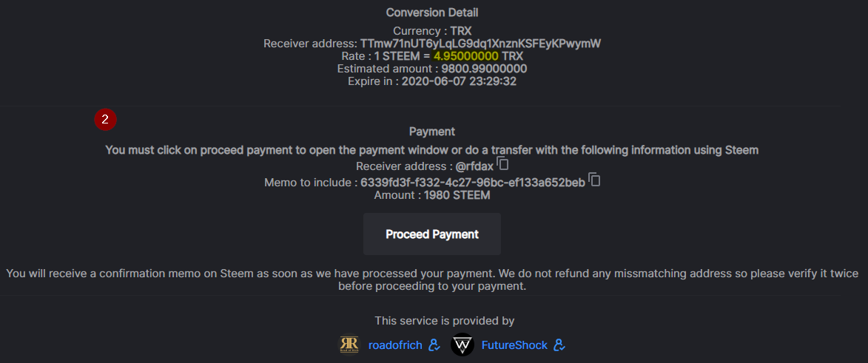Click the red step 2 badge
Viewport: 868px width, 363px height.
pyautogui.click(x=105, y=119)
